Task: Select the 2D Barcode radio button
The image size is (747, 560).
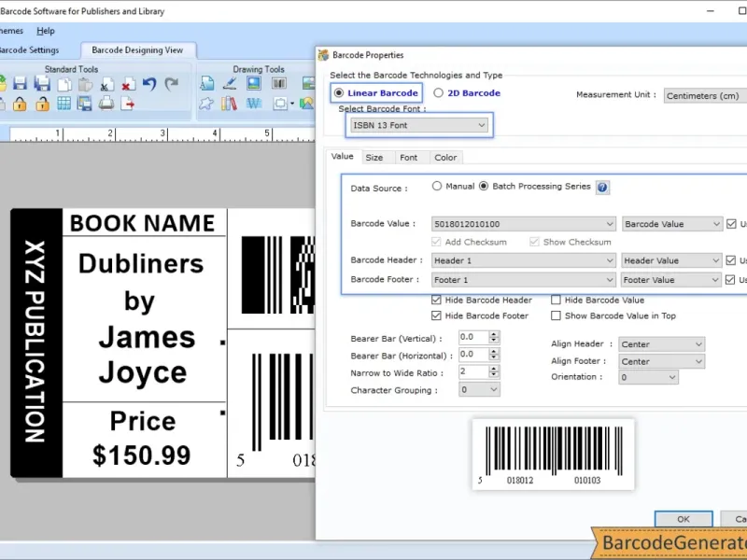Action: [x=438, y=92]
